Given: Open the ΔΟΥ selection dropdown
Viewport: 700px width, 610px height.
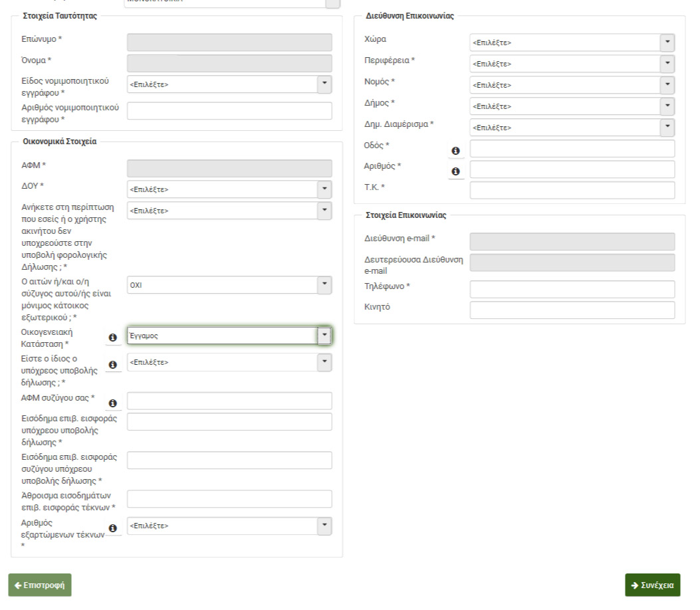Looking at the screenshot, I should (x=229, y=189).
